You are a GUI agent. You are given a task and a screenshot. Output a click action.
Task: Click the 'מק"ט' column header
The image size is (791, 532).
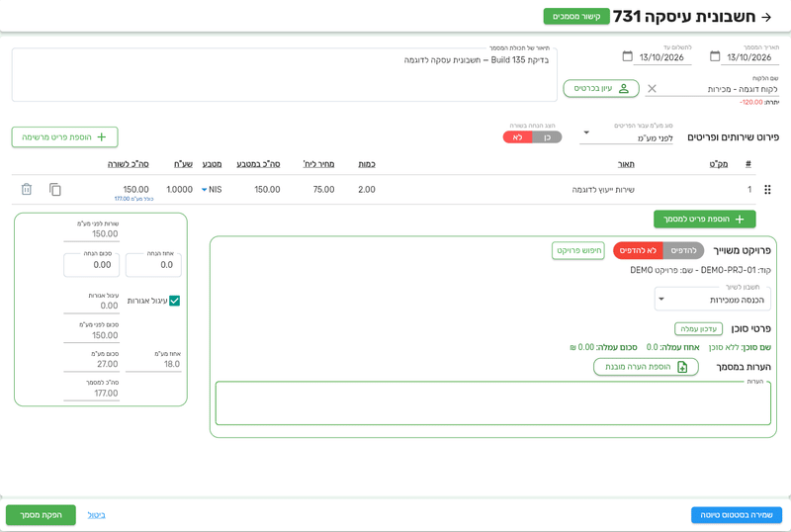coord(719,164)
